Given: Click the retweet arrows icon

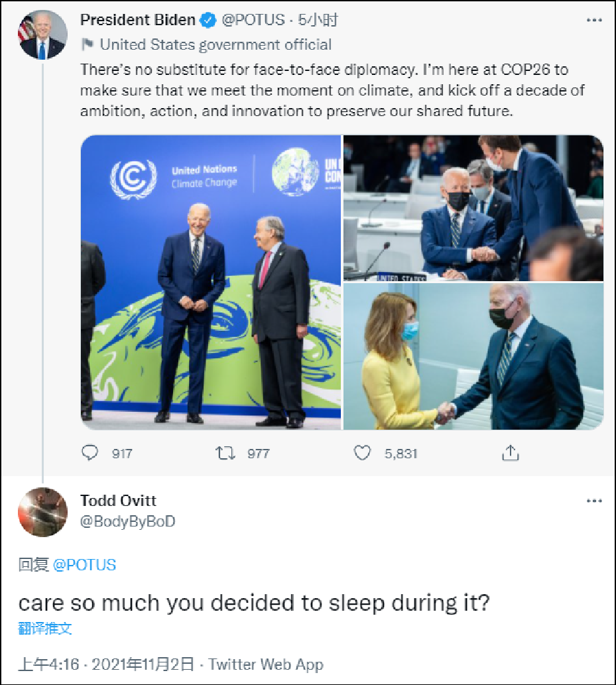Looking at the screenshot, I should [x=225, y=453].
